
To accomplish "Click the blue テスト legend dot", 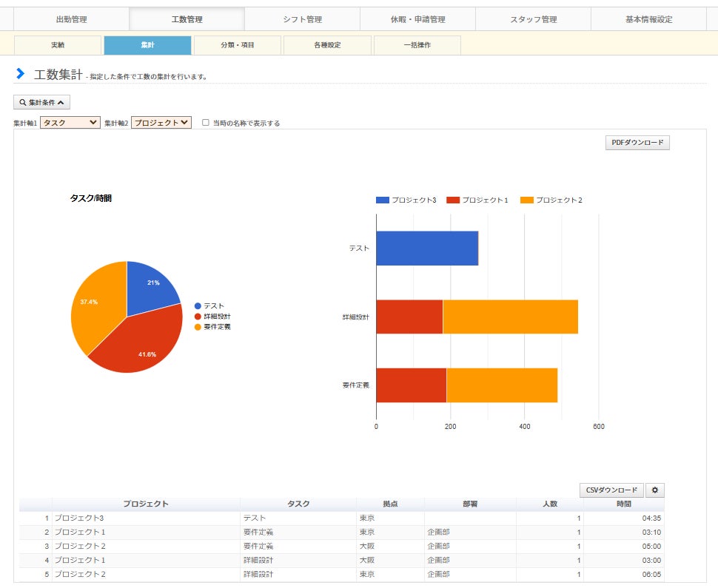I will (198, 306).
